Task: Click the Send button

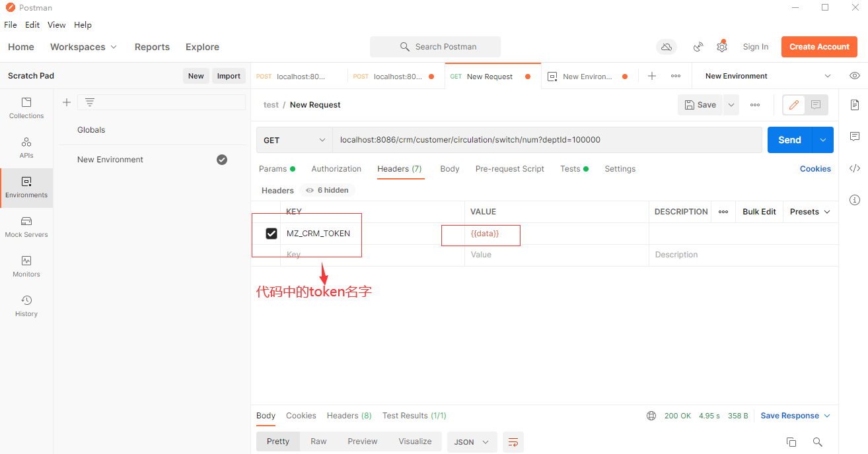Action: 790,140
